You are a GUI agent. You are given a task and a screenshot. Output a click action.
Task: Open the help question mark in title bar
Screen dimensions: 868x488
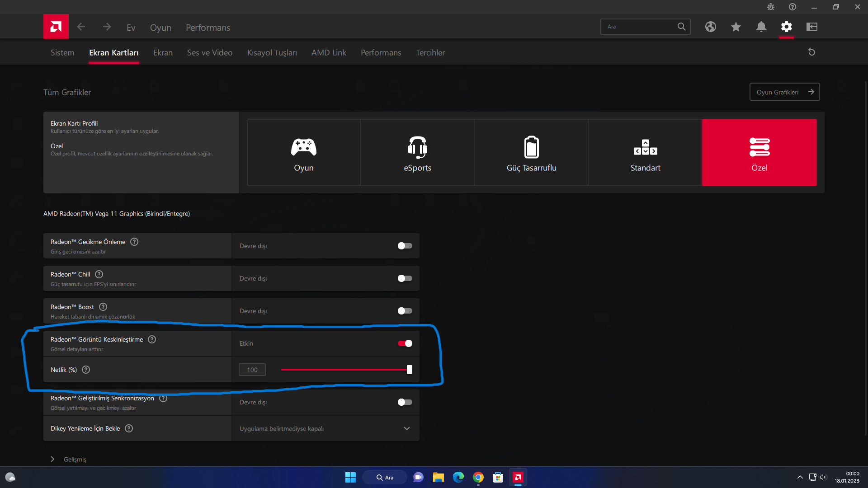[793, 7]
